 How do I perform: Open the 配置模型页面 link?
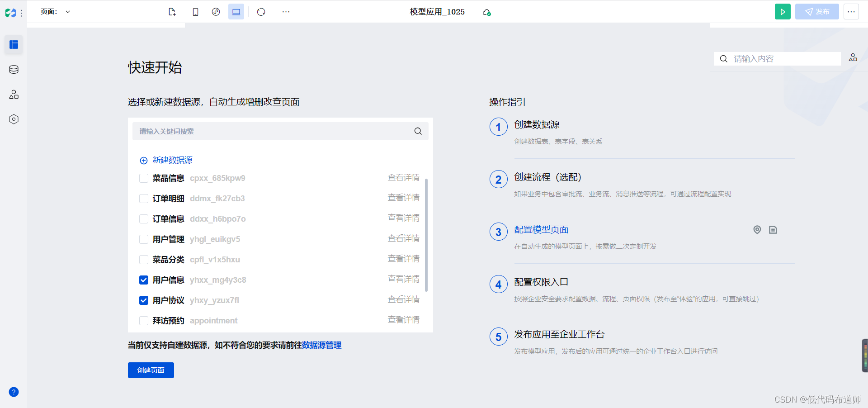point(541,229)
